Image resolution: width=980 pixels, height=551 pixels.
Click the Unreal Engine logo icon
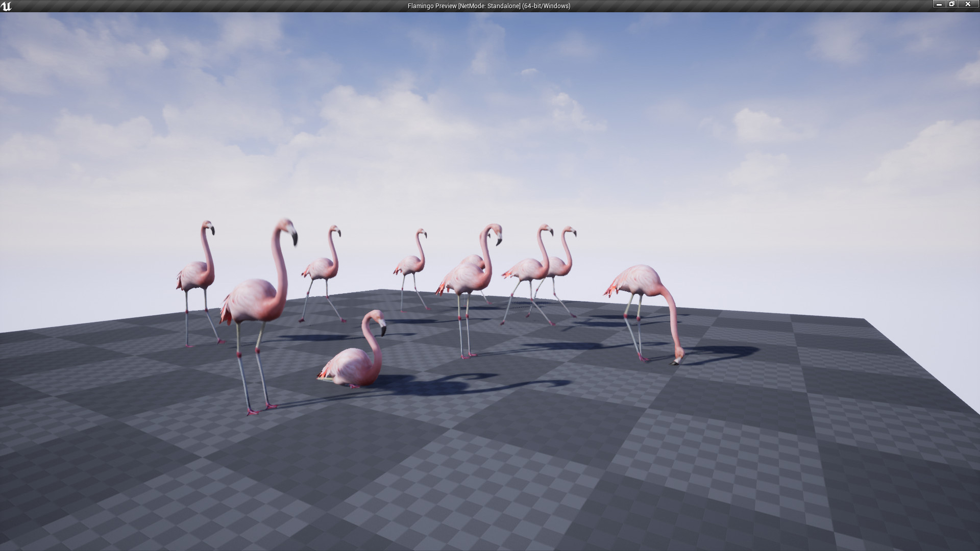tap(6, 6)
